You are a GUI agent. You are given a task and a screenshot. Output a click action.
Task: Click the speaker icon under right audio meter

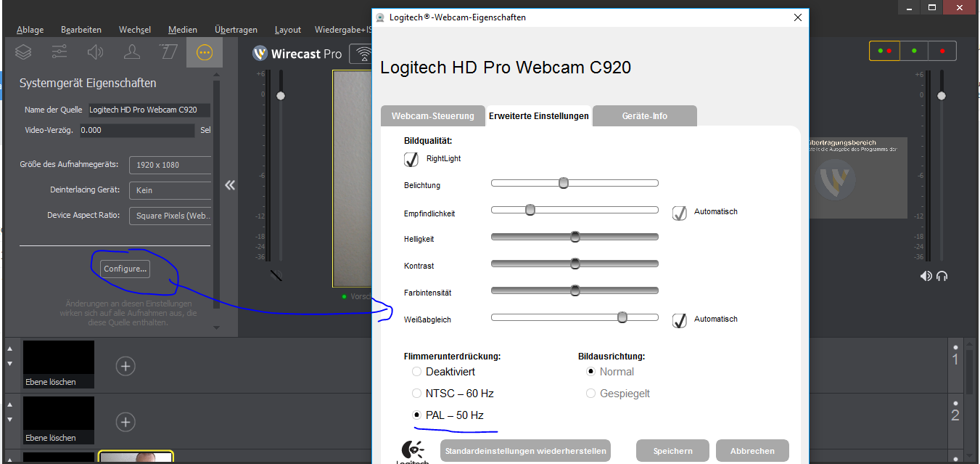tap(926, 276)
